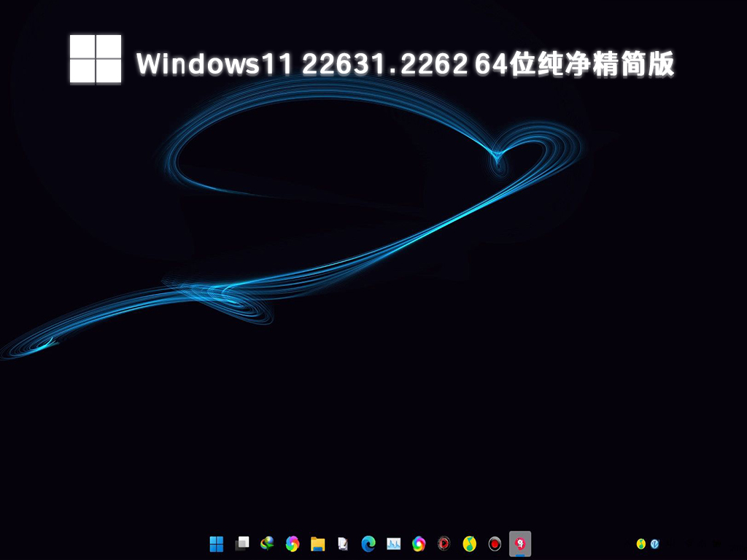Screen dimensions: 747x560
Task: Launch QQ Music from the taskbar center
Action: (469, 543)
